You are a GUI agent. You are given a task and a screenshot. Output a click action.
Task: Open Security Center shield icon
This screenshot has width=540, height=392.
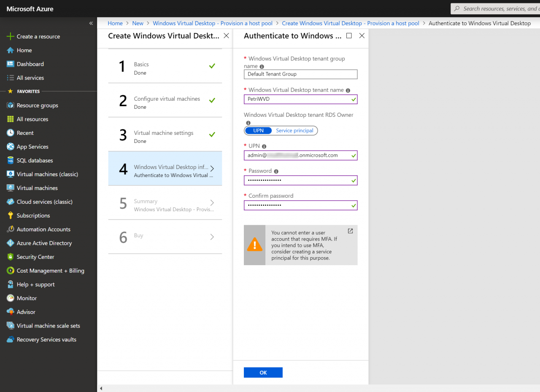coord(10,257)
